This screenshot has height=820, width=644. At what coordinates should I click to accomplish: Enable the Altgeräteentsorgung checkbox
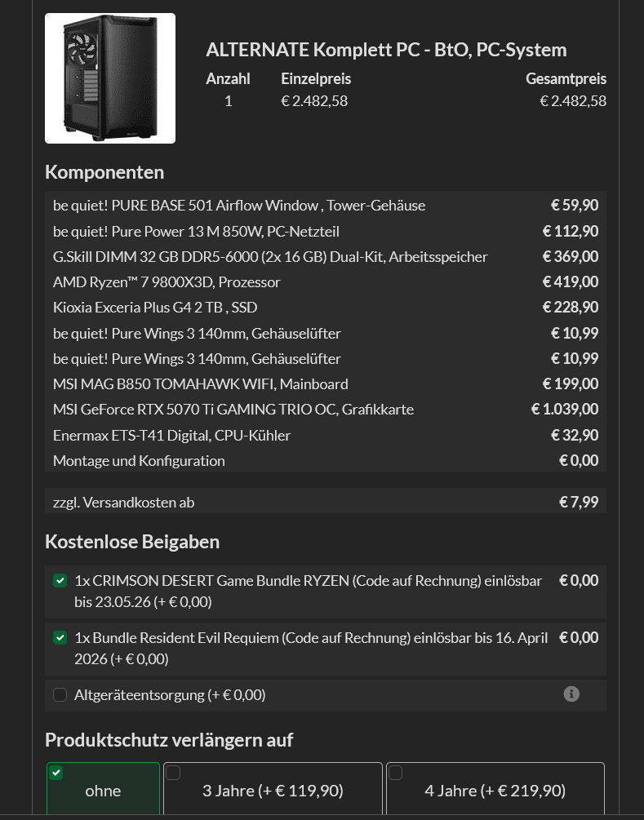point(60,695)
